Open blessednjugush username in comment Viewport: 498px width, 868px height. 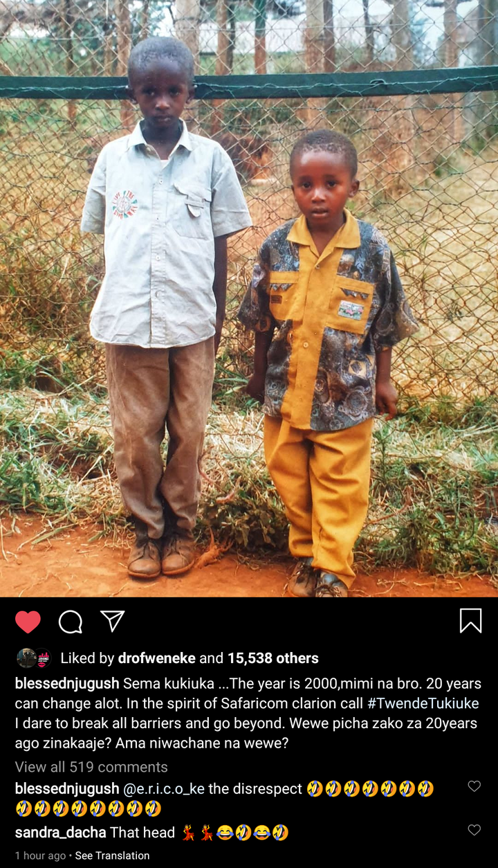click(67, 788)
